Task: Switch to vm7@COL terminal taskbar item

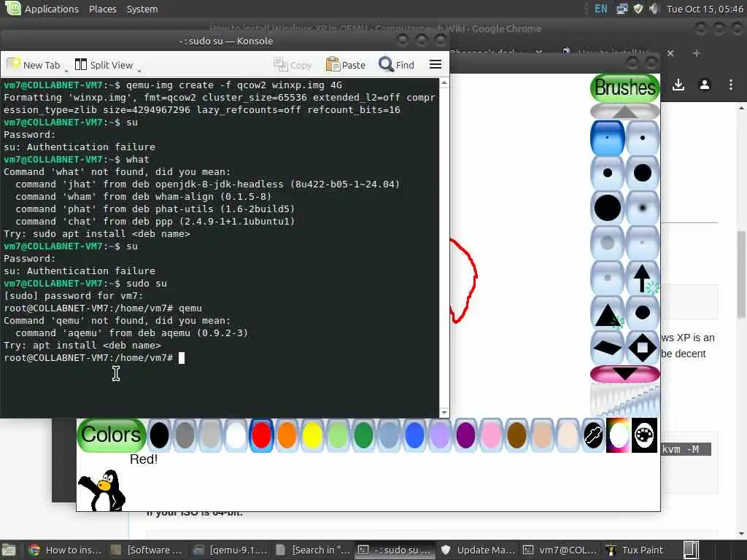Action: [560, 550]
